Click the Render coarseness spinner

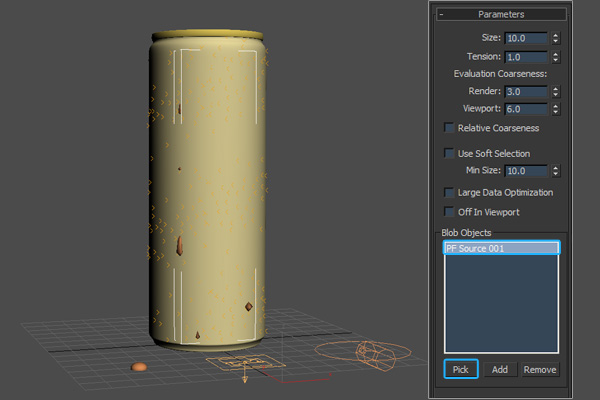[556, 90]
